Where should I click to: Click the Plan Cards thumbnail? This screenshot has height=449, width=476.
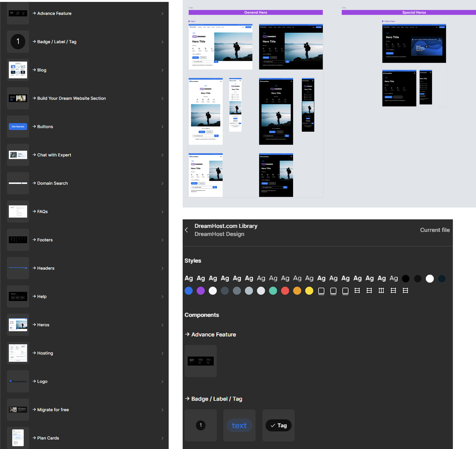[x=18, y=438]
